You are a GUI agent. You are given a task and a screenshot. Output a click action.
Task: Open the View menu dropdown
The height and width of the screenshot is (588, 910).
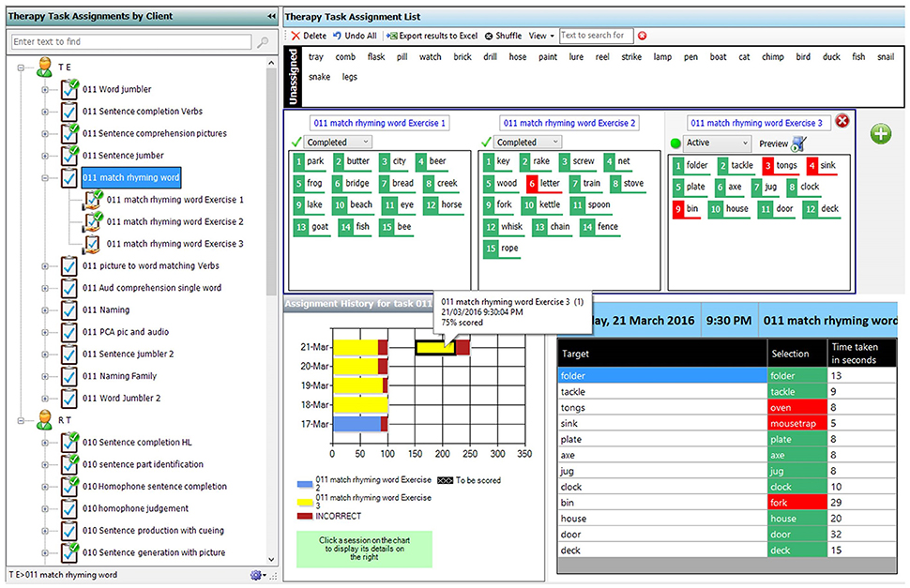[x=541, y=36]
